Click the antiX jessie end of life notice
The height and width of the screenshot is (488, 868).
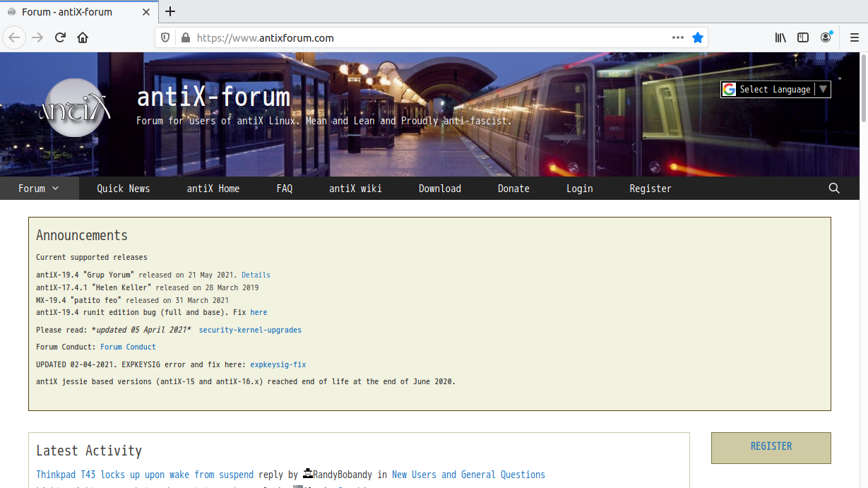[246, 381]
